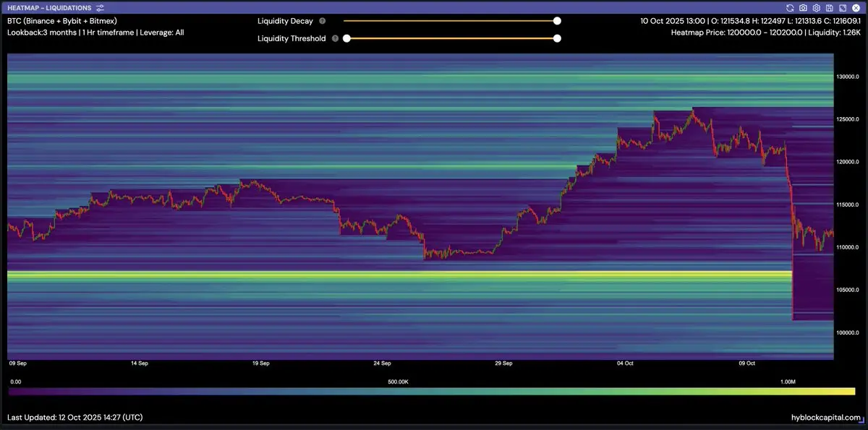Click the 04 Oct date axis label
868x430 pixels.
coord(625,364)
